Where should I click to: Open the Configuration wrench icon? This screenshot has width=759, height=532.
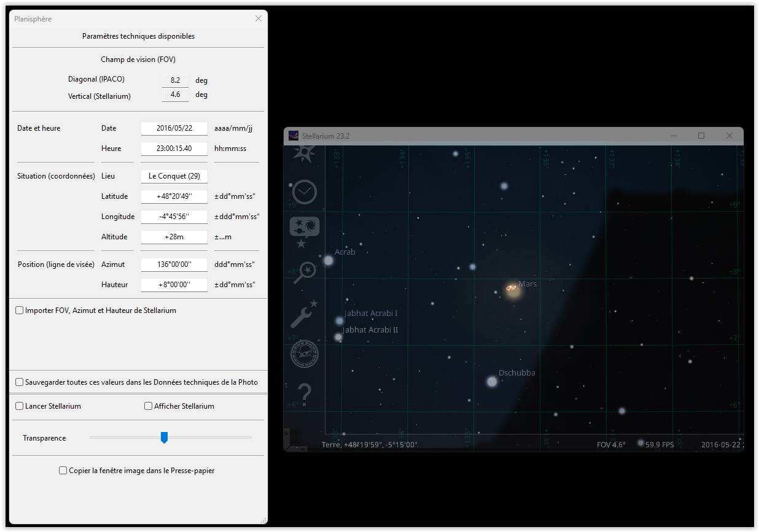pyautogui.click(x=304, y=314)
